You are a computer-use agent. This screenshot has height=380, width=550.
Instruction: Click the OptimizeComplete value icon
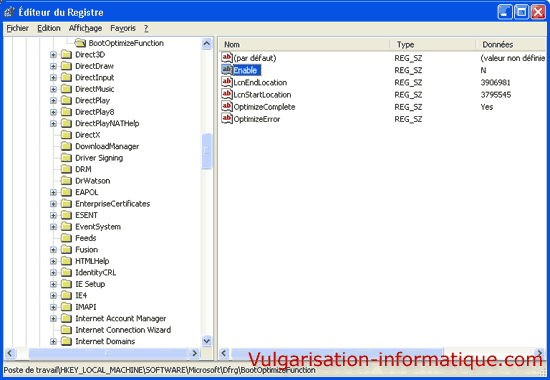[227, 106]
